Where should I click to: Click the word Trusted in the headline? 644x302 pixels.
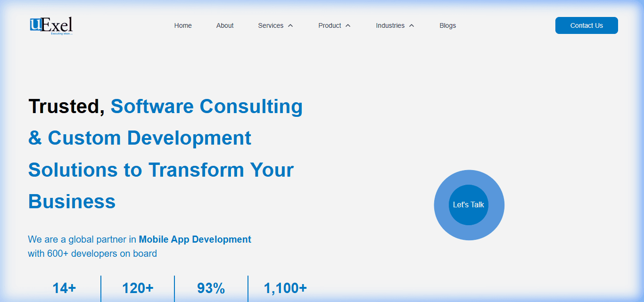pos(66,106)
